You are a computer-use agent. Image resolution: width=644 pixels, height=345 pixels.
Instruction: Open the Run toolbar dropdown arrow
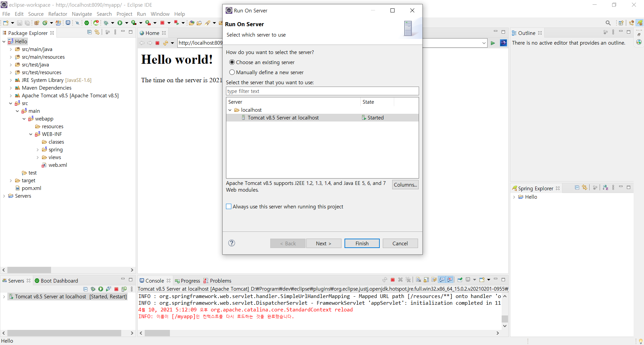(x=127, y=23)
